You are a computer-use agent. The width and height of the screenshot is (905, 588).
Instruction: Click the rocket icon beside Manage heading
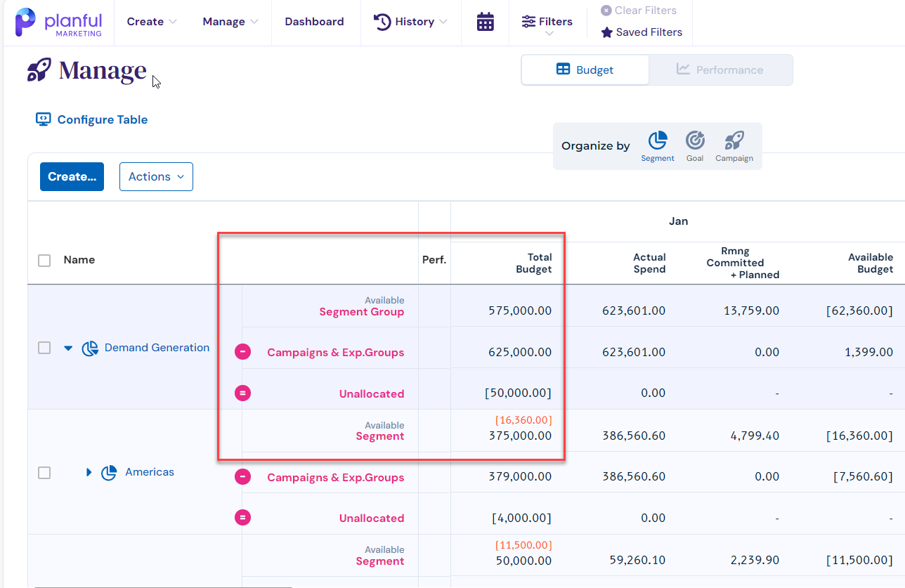point(39,70)
